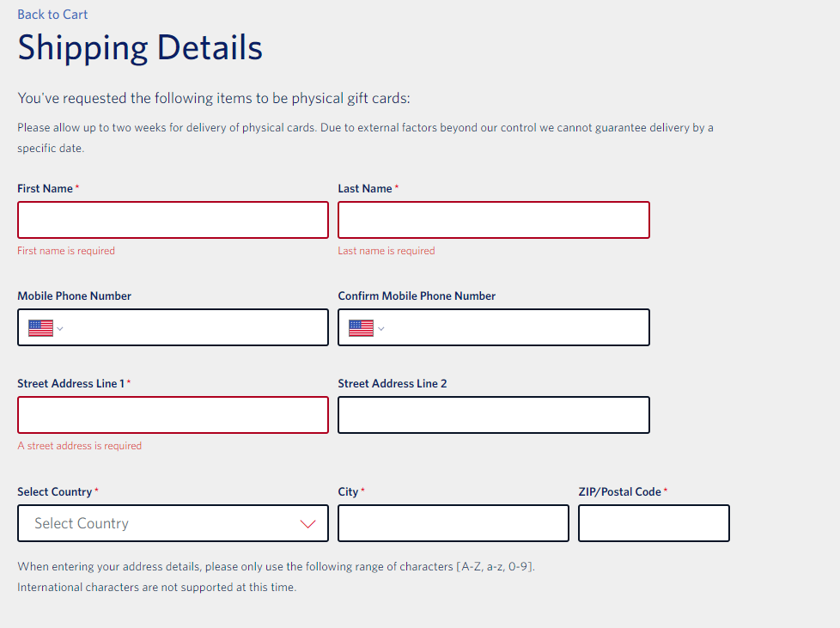Click the 'Last name is required' error message
The height and width of the screenshot is (628, 840).
(x=387, y=251)
